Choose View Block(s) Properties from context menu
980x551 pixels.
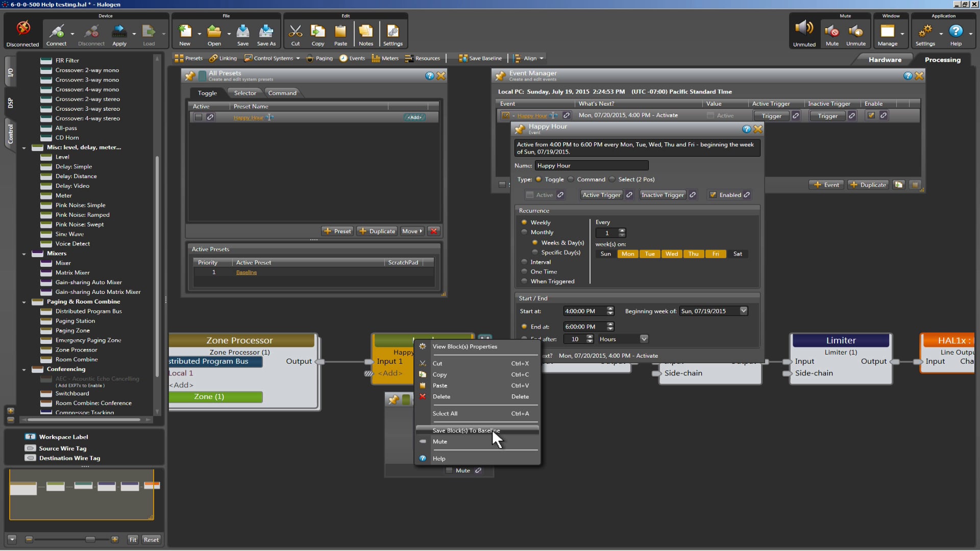(477, 346)
